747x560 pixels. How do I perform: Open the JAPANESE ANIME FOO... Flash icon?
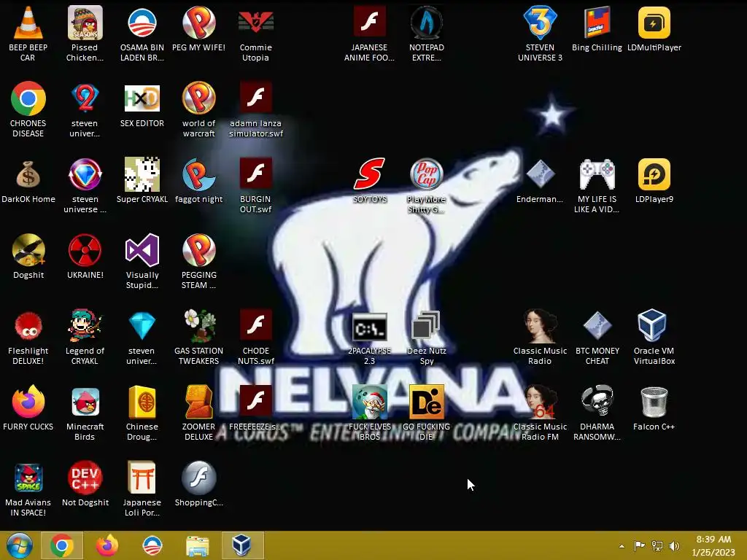(x=370, y=22)
